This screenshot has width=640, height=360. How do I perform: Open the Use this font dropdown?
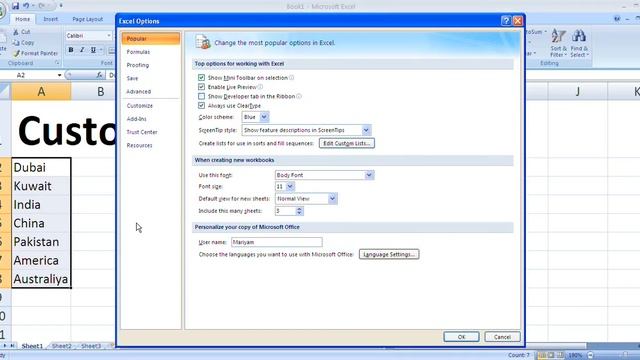369,175
